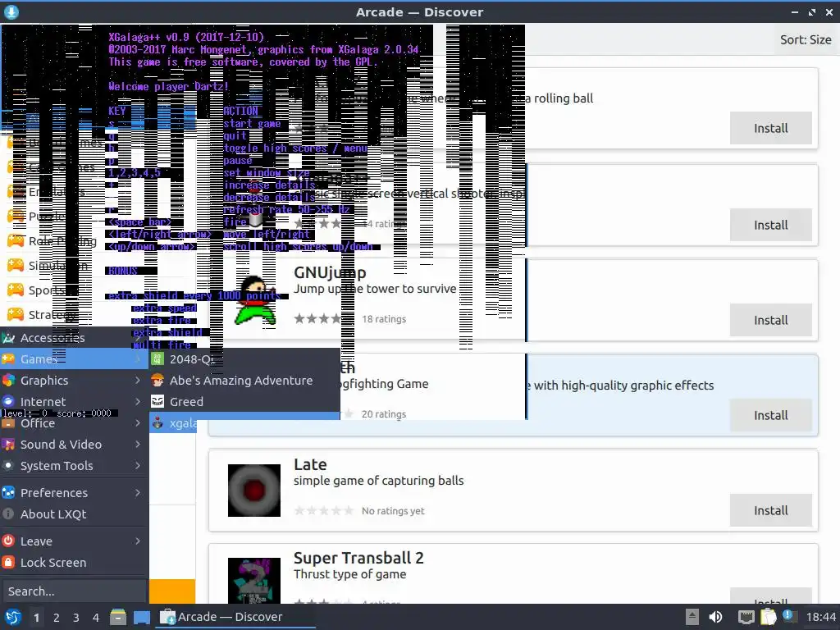Install the Late game
The image size is (840, 630).
(770, 510)
